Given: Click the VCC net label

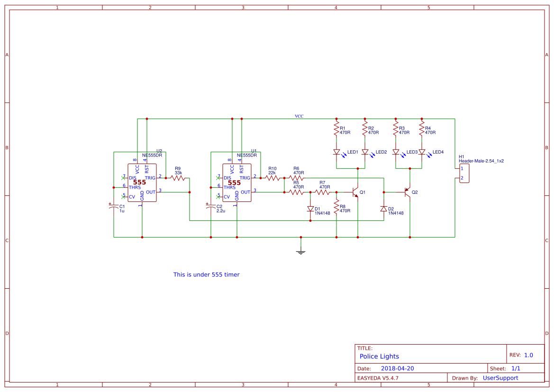Looking at the screenshot, I should (299, 116).
